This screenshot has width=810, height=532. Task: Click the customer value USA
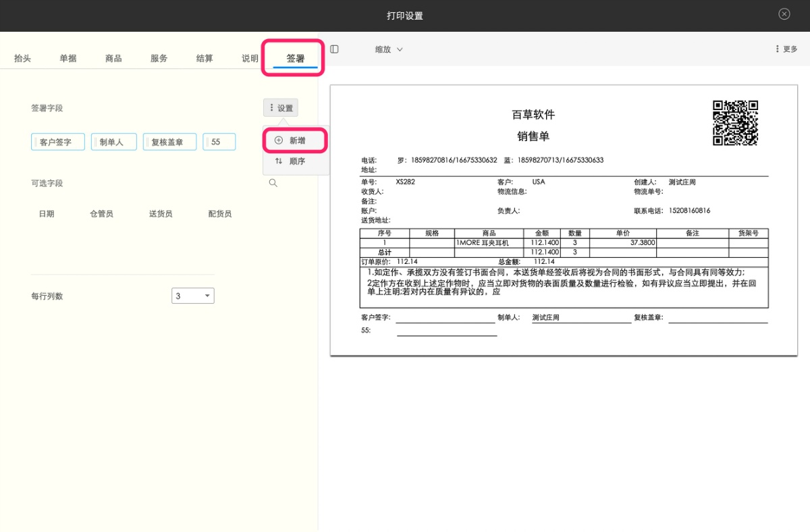(538, 182)
